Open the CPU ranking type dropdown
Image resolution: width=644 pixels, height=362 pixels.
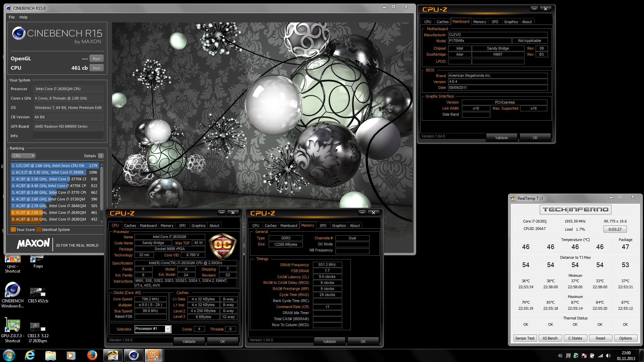23,156
